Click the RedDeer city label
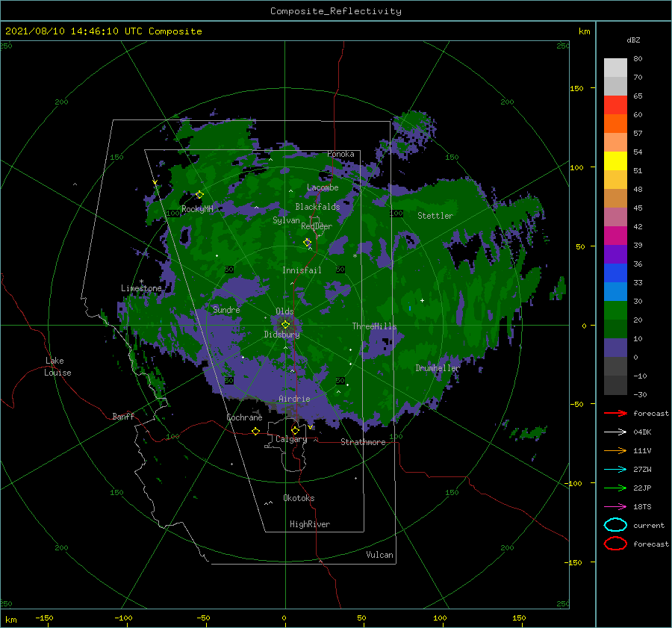The height and width of the screenshot is (628, 672). click(x=317, y=226)
